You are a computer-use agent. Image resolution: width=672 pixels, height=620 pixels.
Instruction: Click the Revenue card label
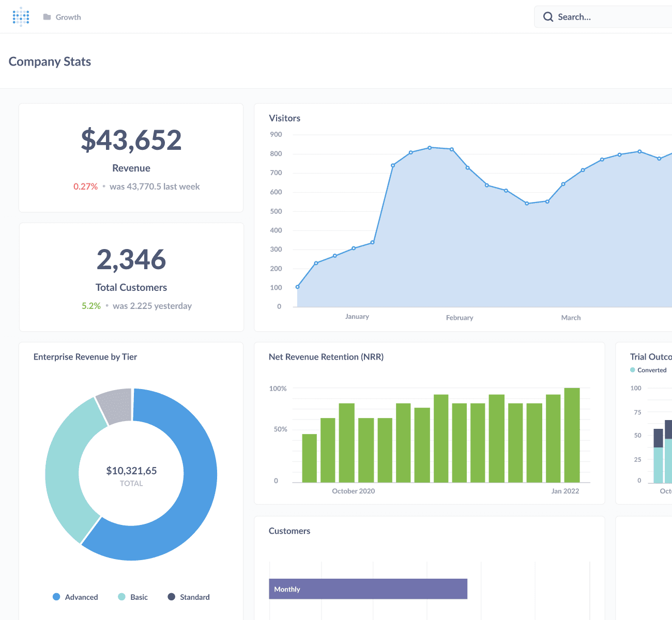coord(131,168)
